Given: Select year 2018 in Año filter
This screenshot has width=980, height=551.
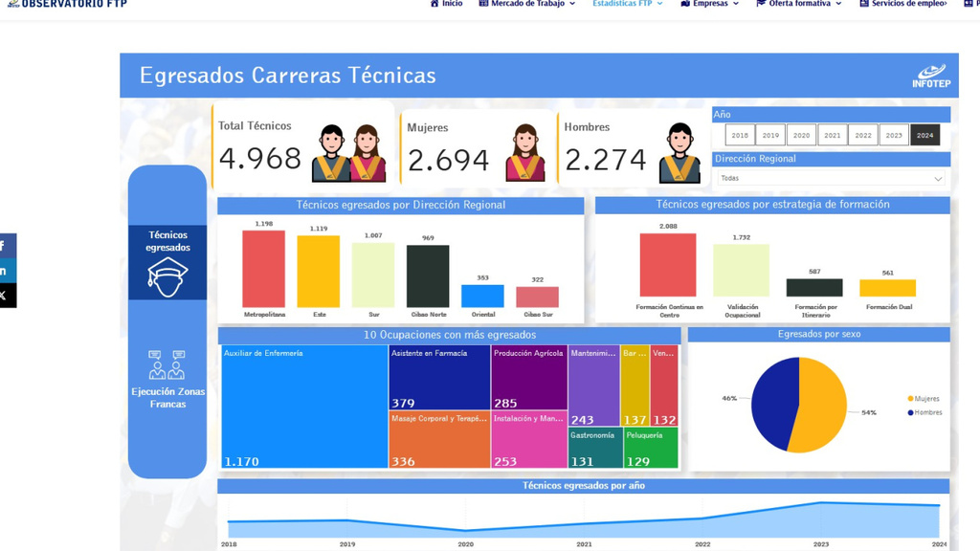Looking at the screenshot, I should 740,136.
